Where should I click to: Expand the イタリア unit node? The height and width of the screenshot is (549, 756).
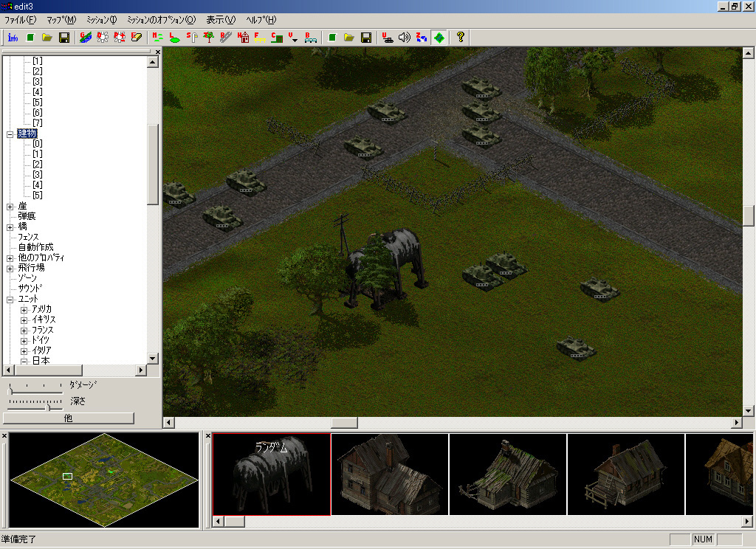pos(24,351)
